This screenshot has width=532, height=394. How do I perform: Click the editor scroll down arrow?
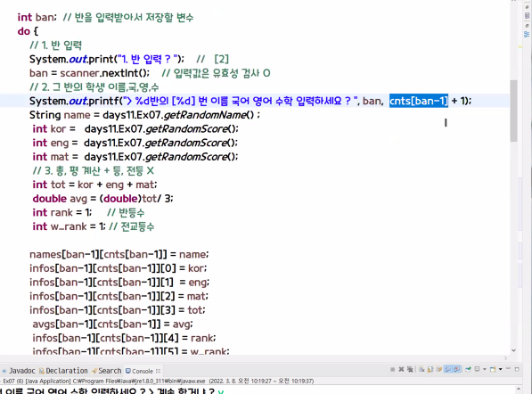pyautogui.click(x=513, y=350)
